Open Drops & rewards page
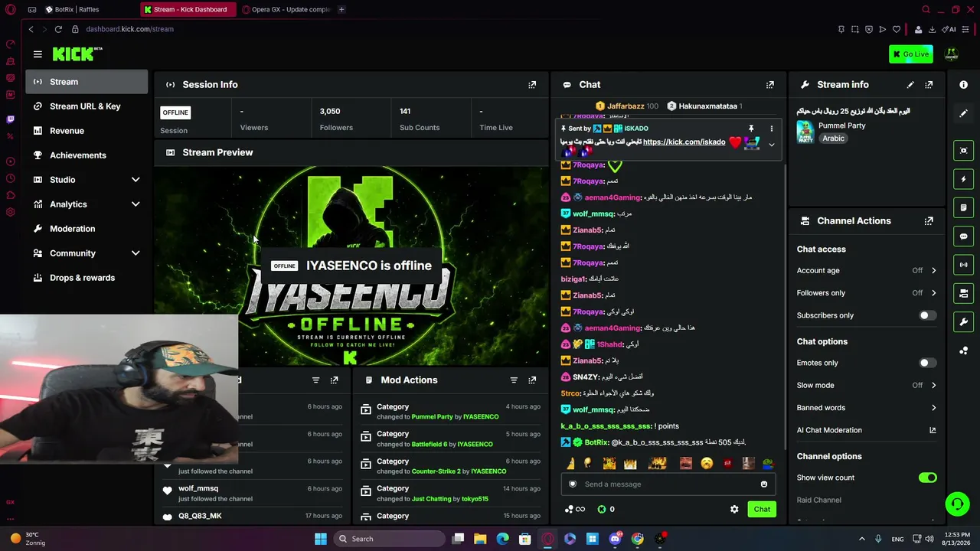This screenshot has height=551, width=980. click(87, 278)
